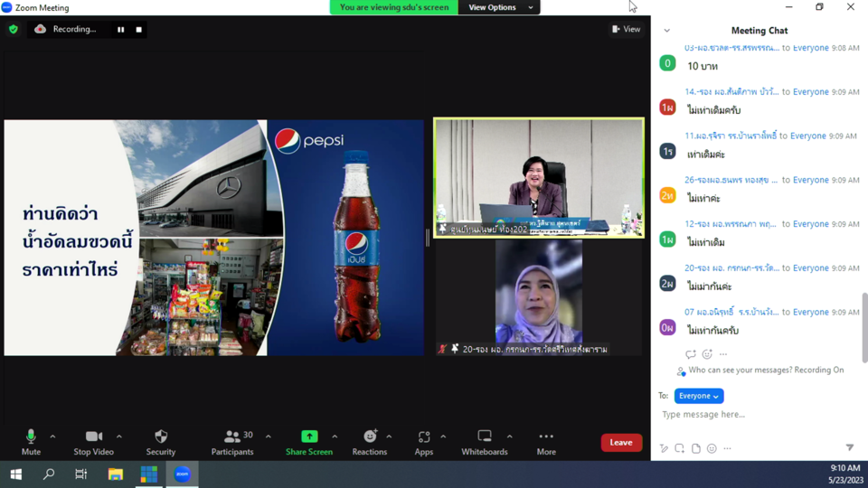Open Task View on taskbar
Viewport: 868px width, 488px height.
[x=80, y=474]
